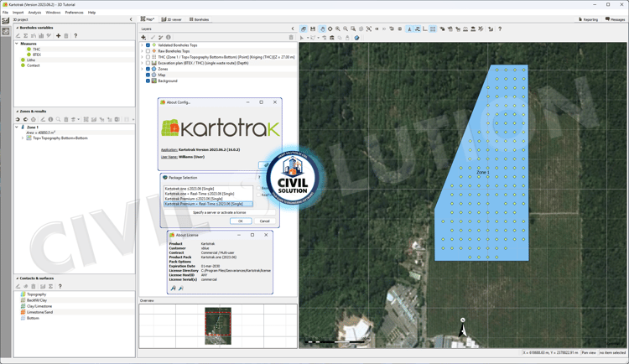Select the pan hand tool
Image resolution: width=629 pixels, height=364 pixels.
pos(322,29)
